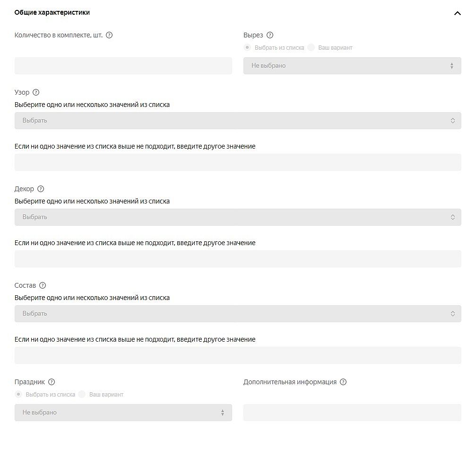
Task: Select Выбрать из списка radio under Вырез
Action: coord(247,47)
